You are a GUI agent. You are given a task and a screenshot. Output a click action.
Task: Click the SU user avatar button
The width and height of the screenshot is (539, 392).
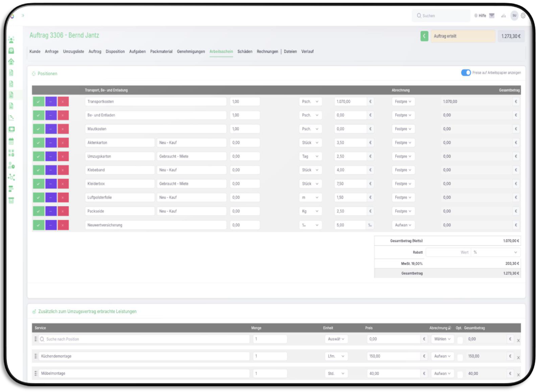tap(514, 16)
